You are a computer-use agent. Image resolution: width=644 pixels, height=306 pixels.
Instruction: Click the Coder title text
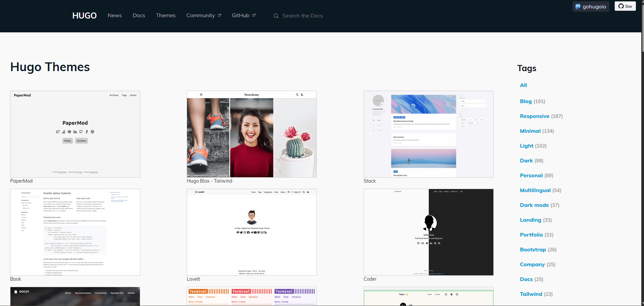click(370, 279)
